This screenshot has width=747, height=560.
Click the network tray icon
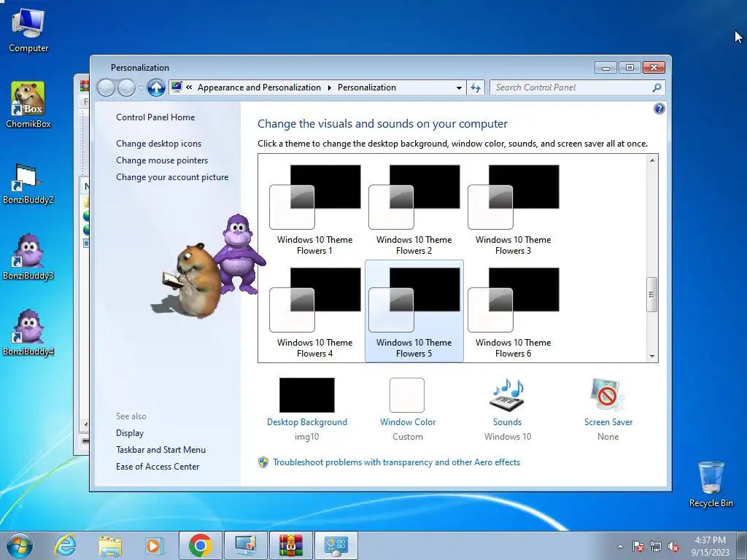coord(656,546)
